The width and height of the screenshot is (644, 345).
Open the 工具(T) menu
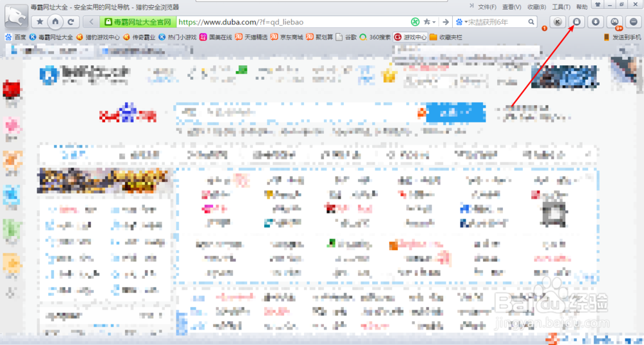(x=561, y=7)
